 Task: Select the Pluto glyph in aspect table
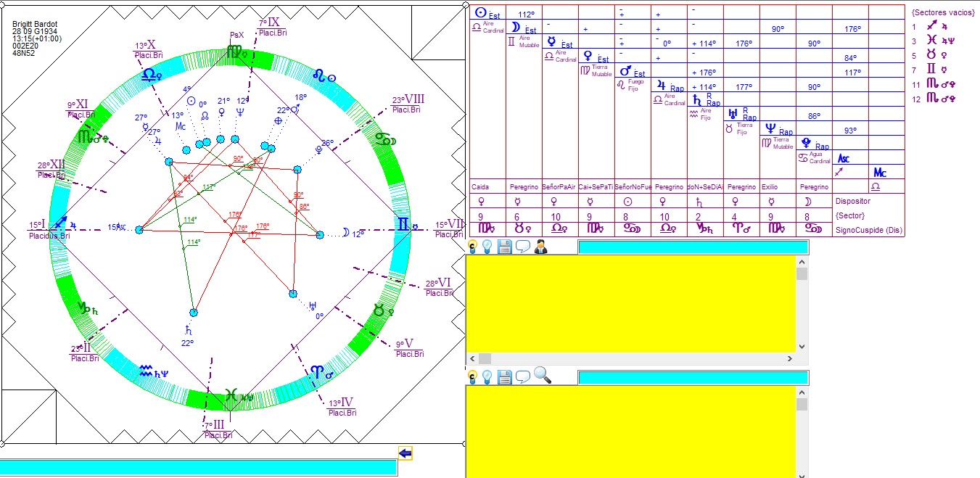pos(806,144)
